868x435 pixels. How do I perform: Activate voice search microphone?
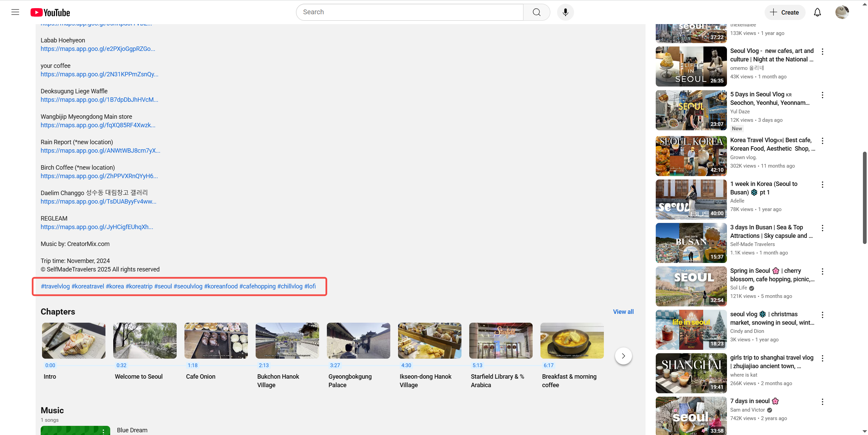[565, 12]
